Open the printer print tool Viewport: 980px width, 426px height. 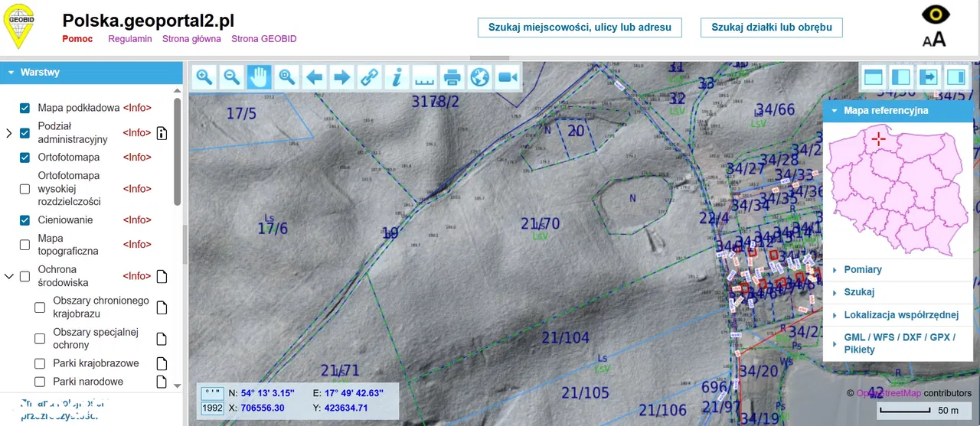(452, 76)
